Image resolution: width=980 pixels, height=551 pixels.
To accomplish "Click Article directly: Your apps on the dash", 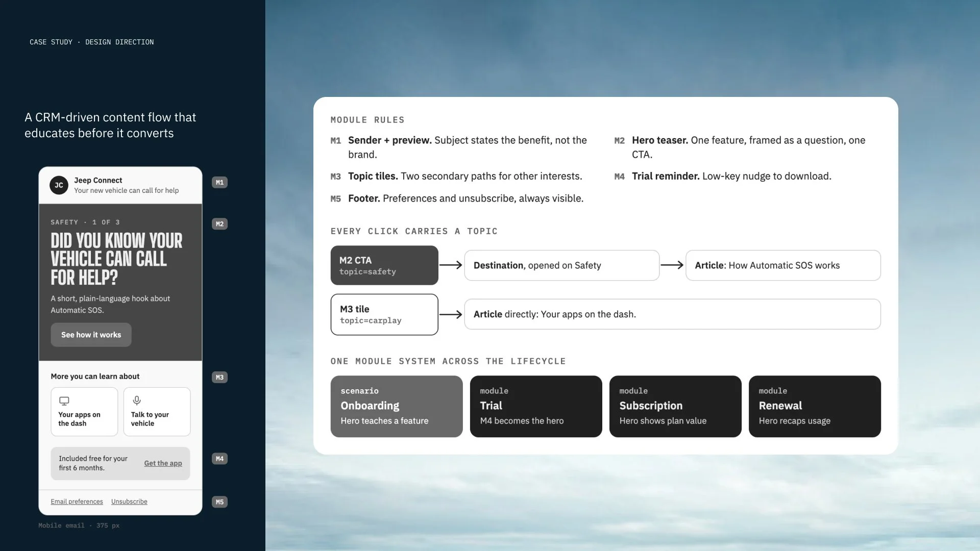I will pos(673,314).
